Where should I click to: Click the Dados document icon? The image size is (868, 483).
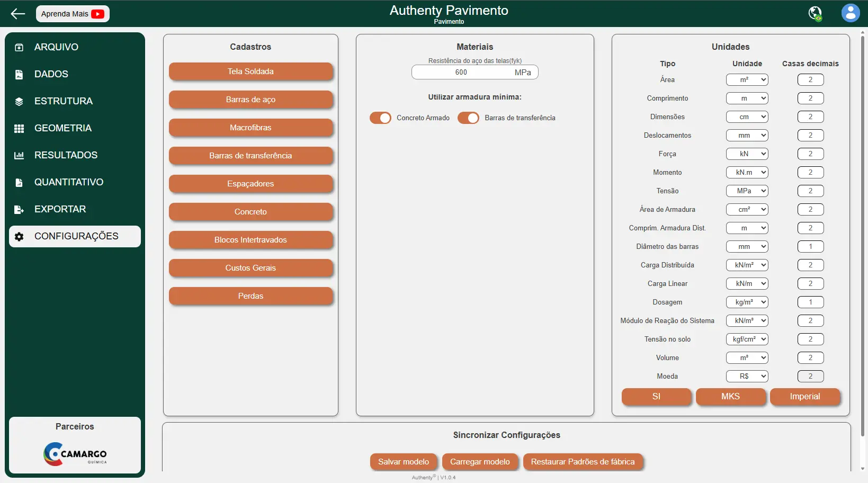click(x=19, y=75)
